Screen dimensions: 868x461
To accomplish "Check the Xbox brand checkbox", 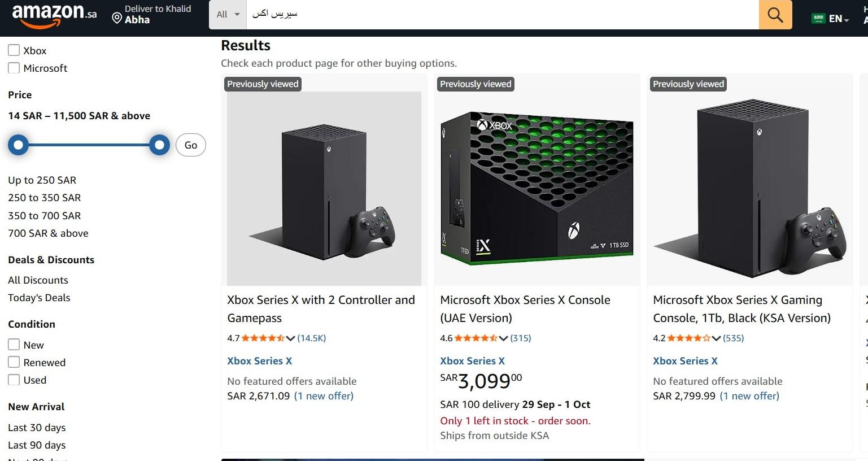I will click(x=14, y=50).
